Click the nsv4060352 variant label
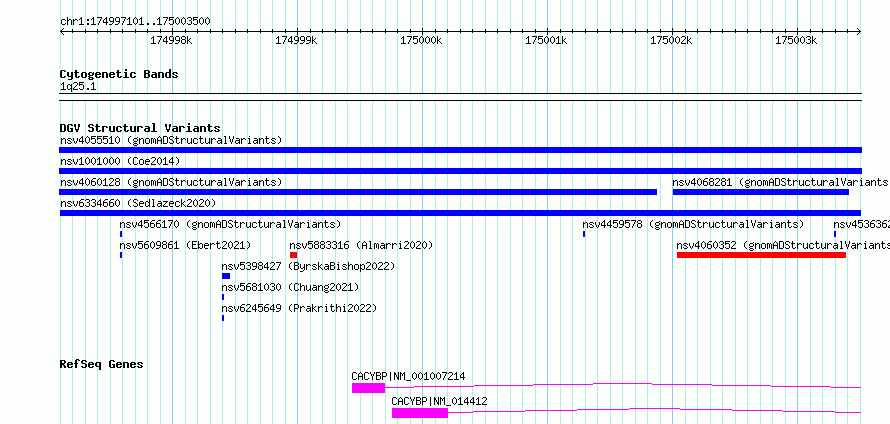 pos(783,245)
